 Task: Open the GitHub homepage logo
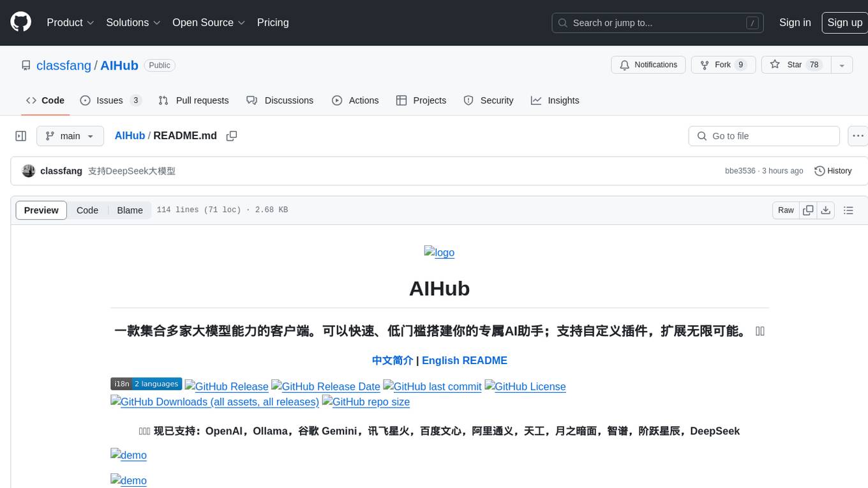[x=20, y=22]
